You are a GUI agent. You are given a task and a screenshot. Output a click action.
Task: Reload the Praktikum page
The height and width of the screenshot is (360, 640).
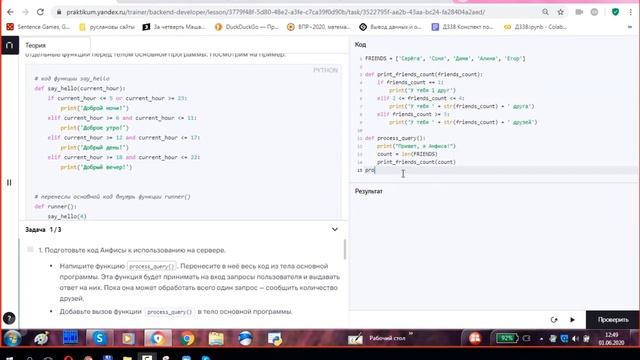(40, 12)
